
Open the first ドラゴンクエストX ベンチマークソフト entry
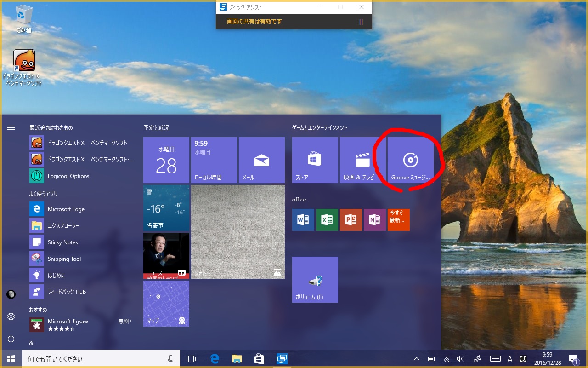point(83,143)
